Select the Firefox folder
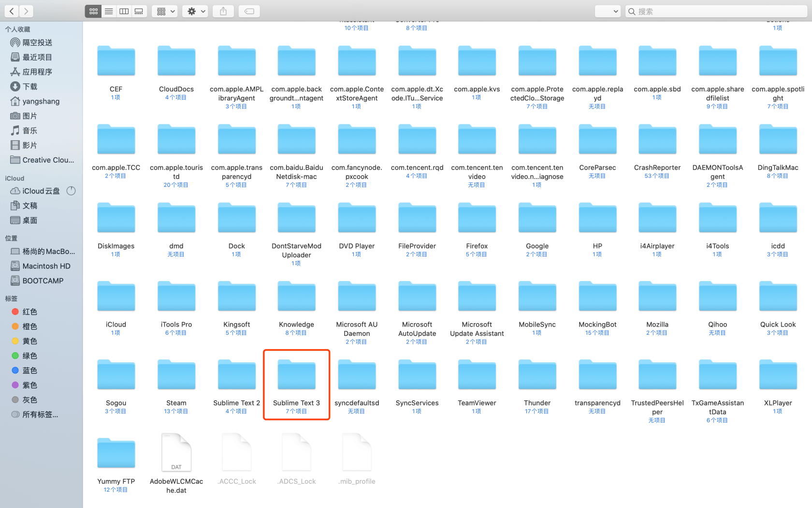The width and height of the screenshot is (812, 508). [x=477, y=218]
